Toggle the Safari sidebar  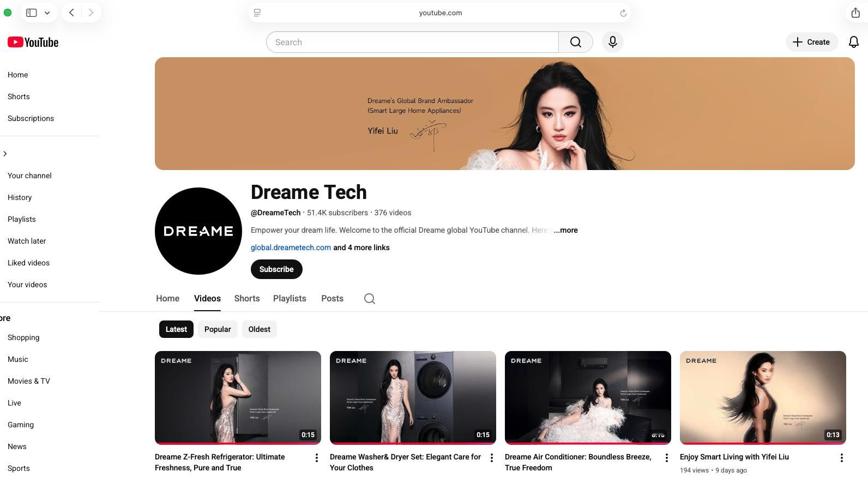click(x=32, y=13)
